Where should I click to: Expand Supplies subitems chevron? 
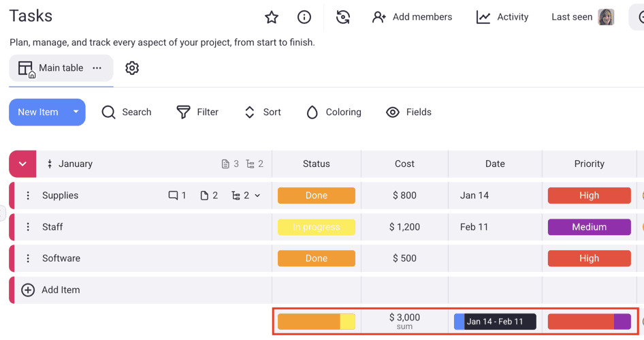[x=257, y=196]
